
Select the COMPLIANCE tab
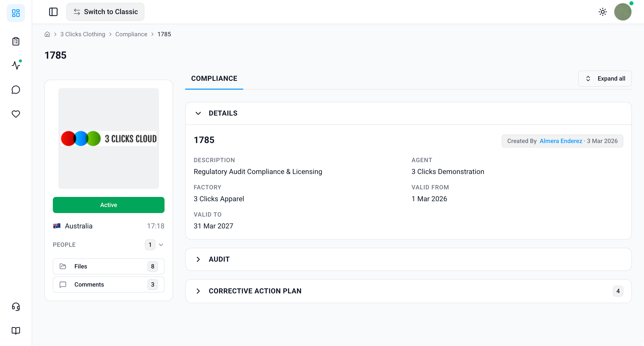(x=214, y=79)
